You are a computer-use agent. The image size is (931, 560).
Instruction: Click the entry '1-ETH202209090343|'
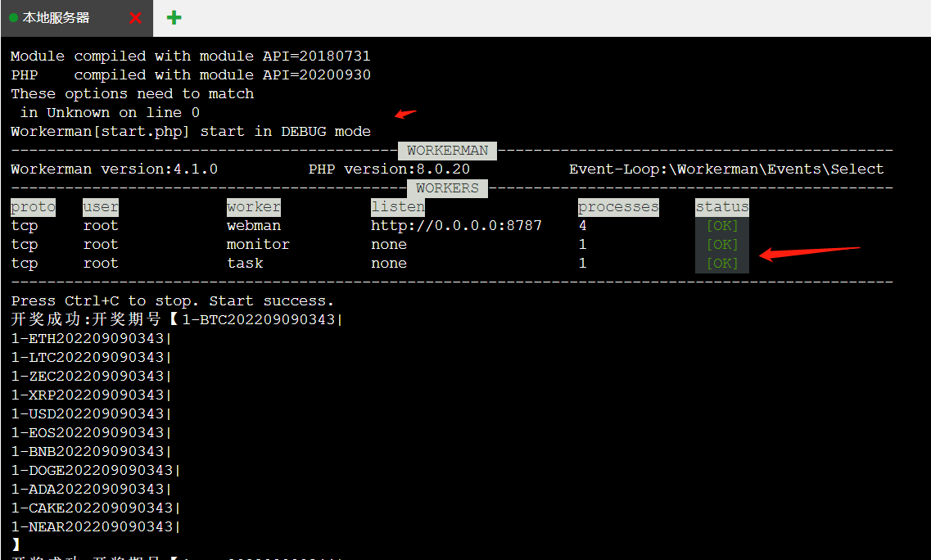coord(92,339)
